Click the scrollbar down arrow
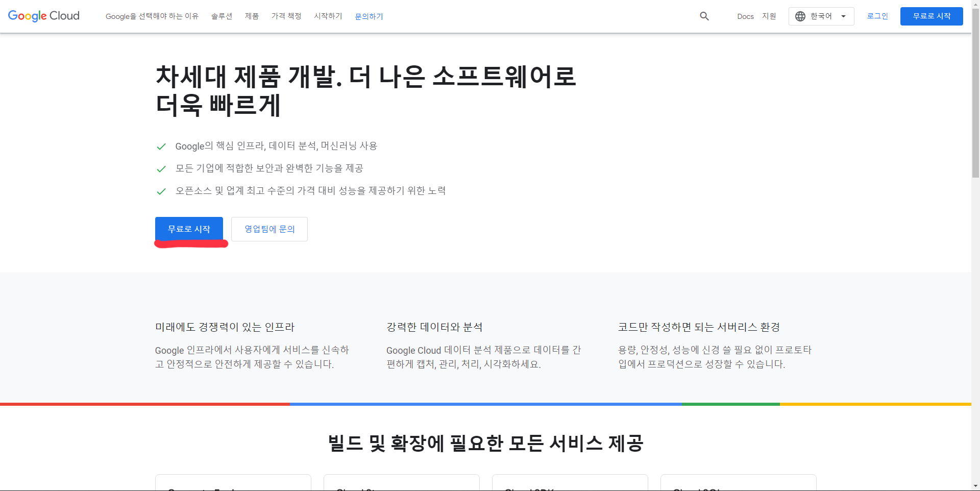This screenshot has height=491, width=980. 975,486
